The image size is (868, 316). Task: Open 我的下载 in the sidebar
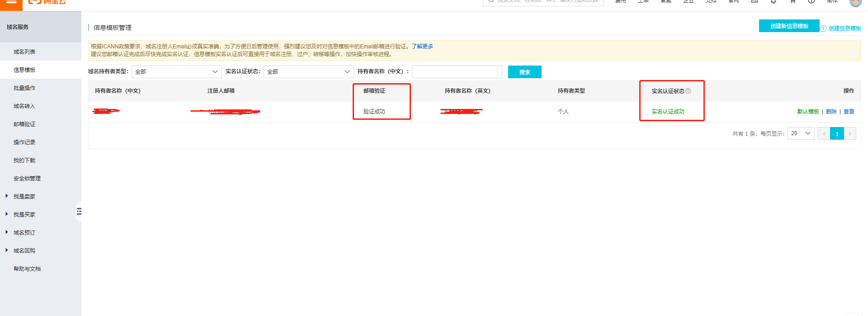pyautogui.click(x=24, y=160)
